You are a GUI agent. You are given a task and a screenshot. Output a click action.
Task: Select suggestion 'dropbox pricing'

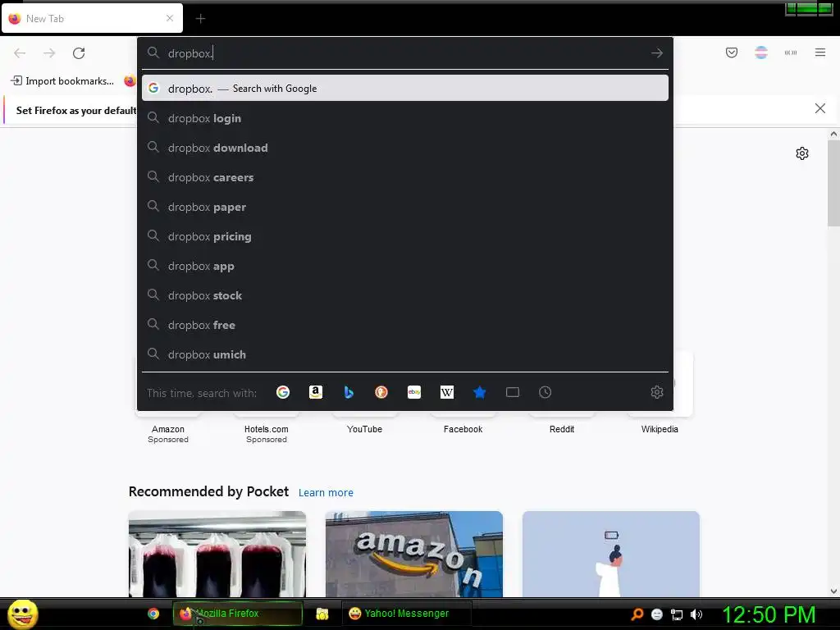405,236
